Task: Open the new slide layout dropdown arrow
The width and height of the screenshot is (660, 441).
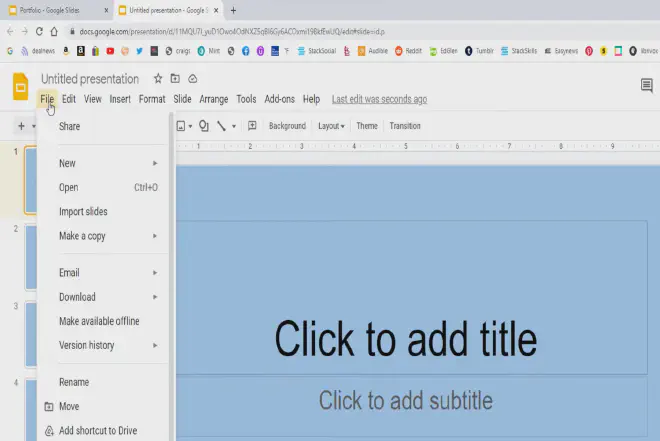Action: tap(34, 126)
